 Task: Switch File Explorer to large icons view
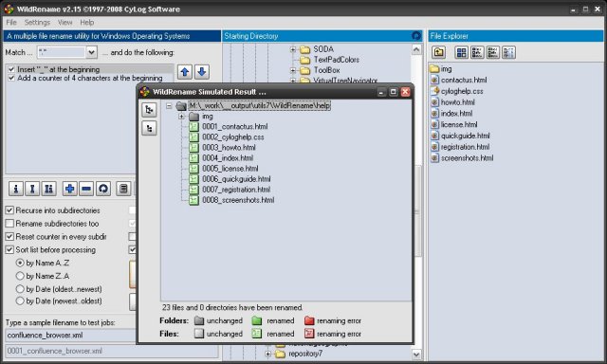(x=461, y=52)
